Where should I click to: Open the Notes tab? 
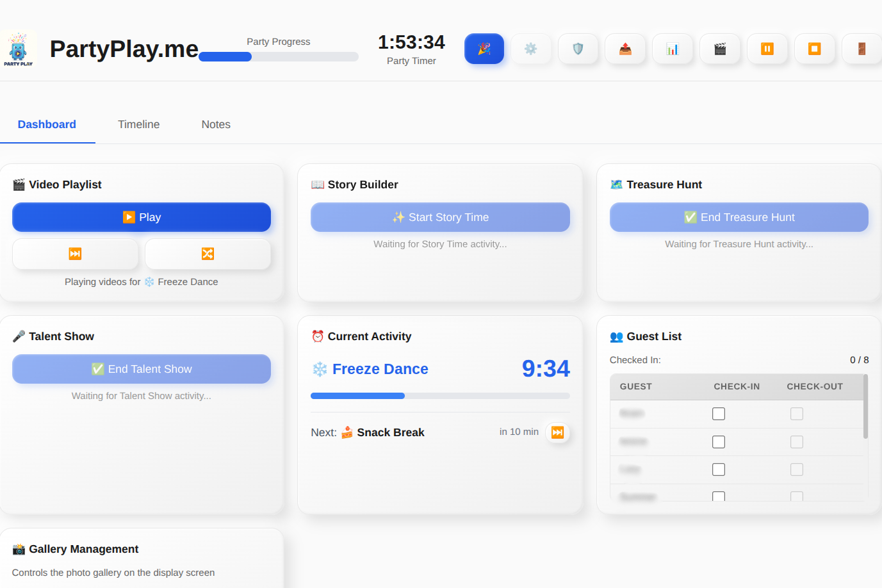click(215, 124)
